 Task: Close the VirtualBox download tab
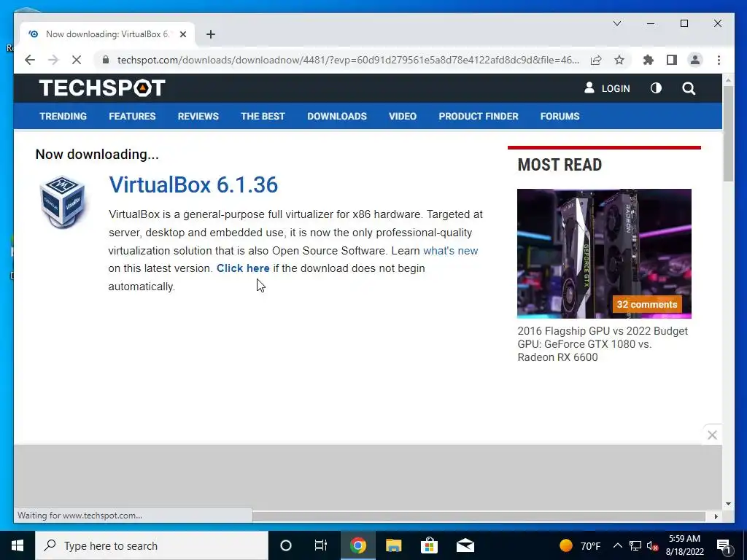(183, 34)
